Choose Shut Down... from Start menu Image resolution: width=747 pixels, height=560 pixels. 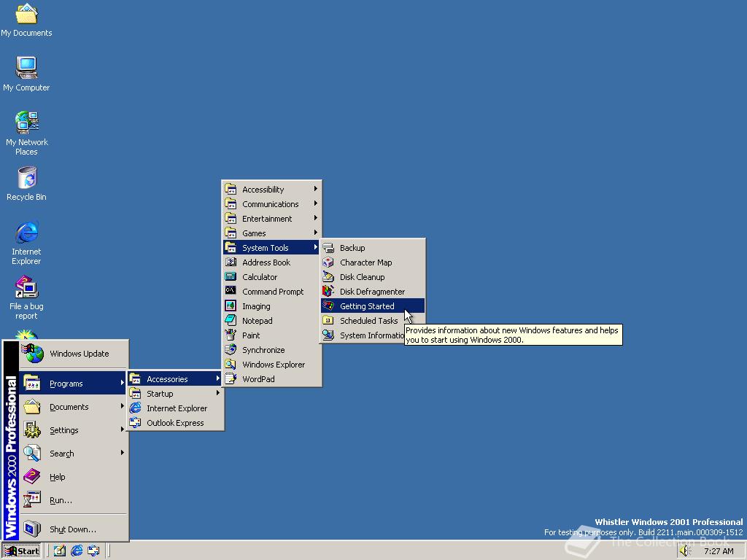tap(74, 529)
